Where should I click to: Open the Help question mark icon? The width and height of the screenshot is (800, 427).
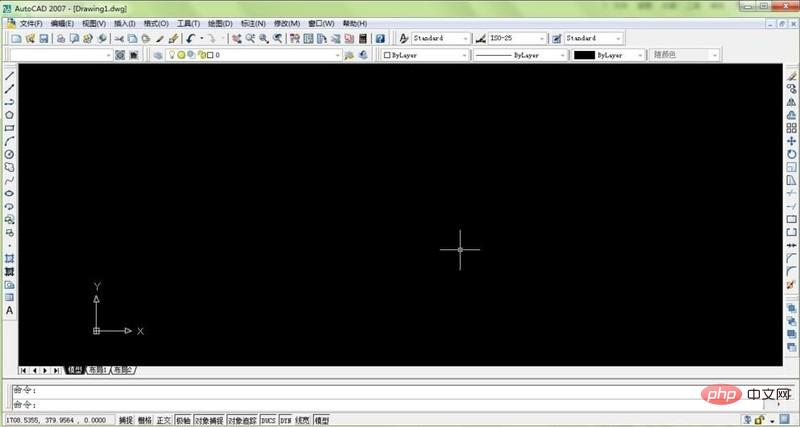(x=380, y=38)
